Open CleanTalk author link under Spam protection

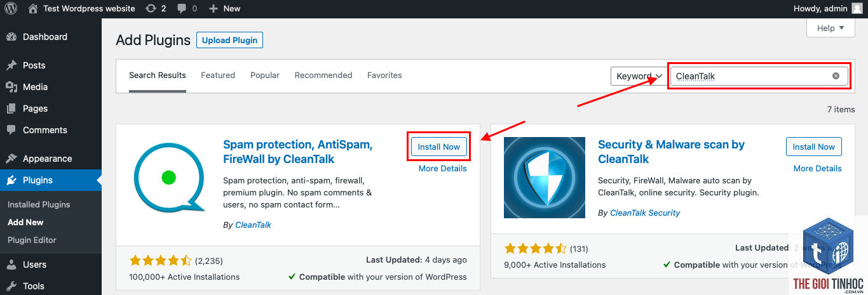(254, 225)
